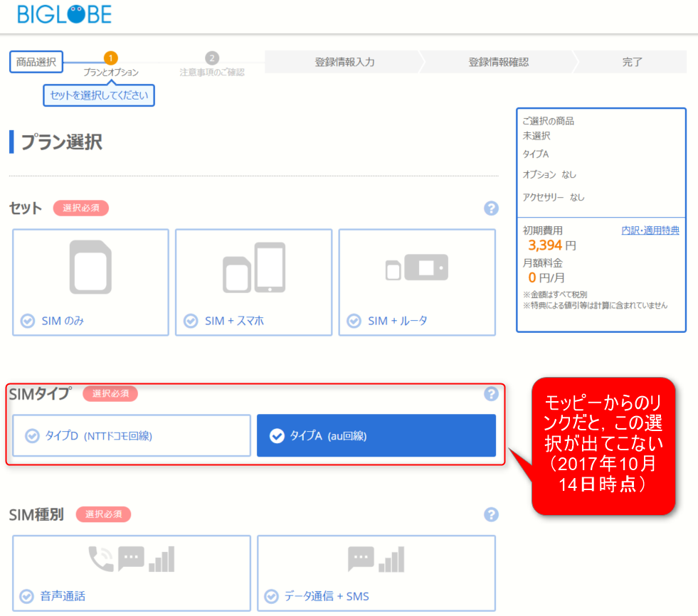Click the セットを選択してください tooltip
This screenshot has height=616, width=698.
99,95
